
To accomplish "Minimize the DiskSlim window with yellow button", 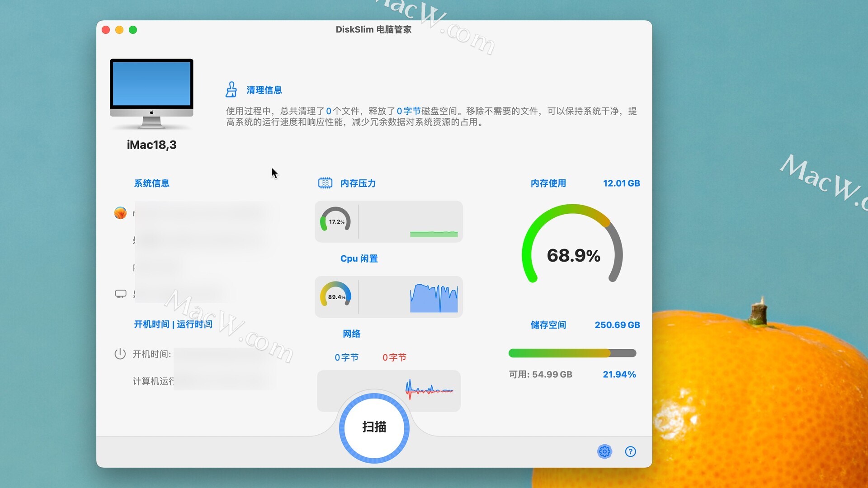I will point(119,30).
